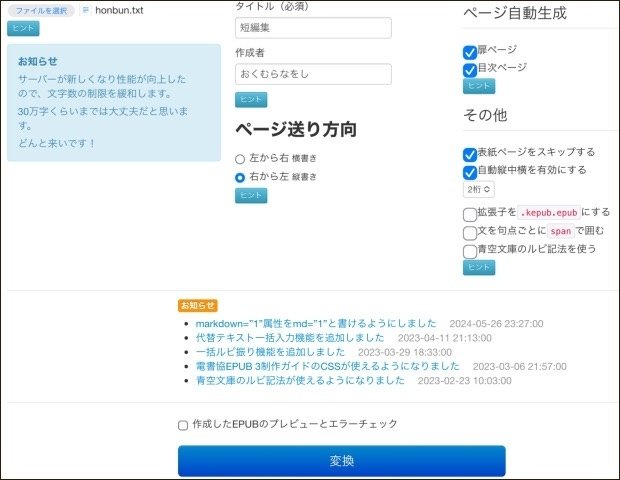Toggle the 目次ページ checkbox
This screenshot has height=480, width=620.
click(470, 70)
